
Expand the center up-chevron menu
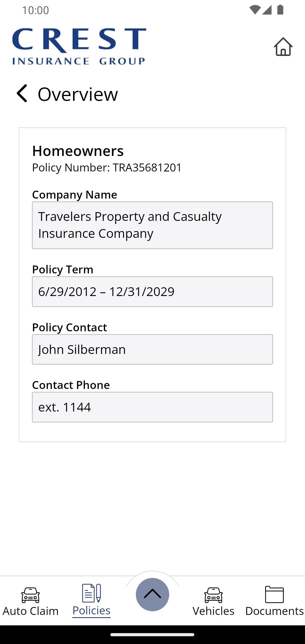coord(152,594)
